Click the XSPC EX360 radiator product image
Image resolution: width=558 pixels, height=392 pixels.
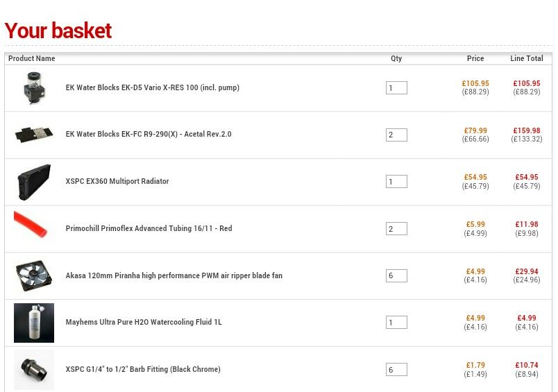34,182
